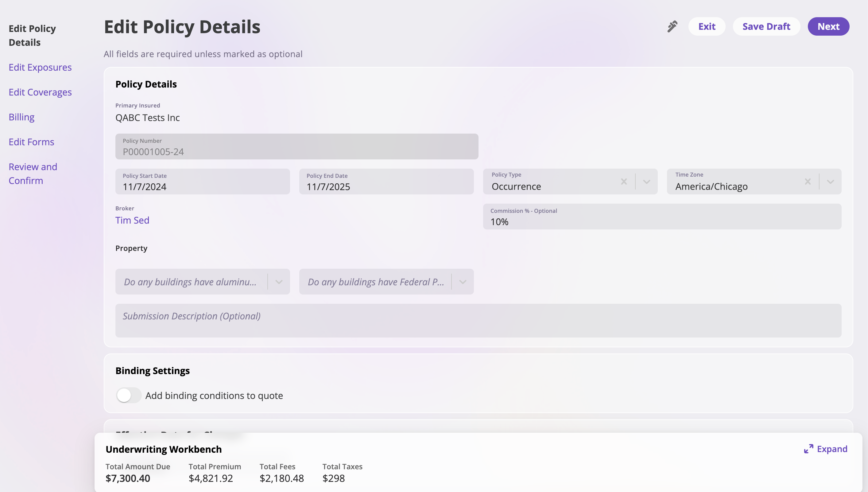Image resolution: width=868 pixels, height=492 pixels.
Task: Open broker Tim Sed link
Action: 132,220
